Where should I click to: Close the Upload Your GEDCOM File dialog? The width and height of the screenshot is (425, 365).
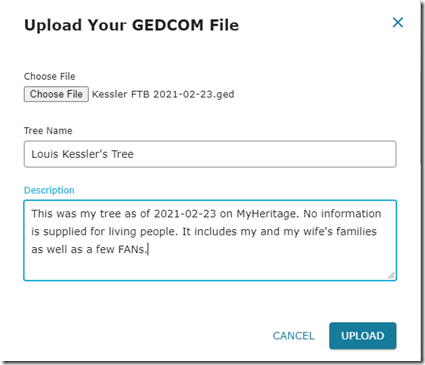(398, 23)
